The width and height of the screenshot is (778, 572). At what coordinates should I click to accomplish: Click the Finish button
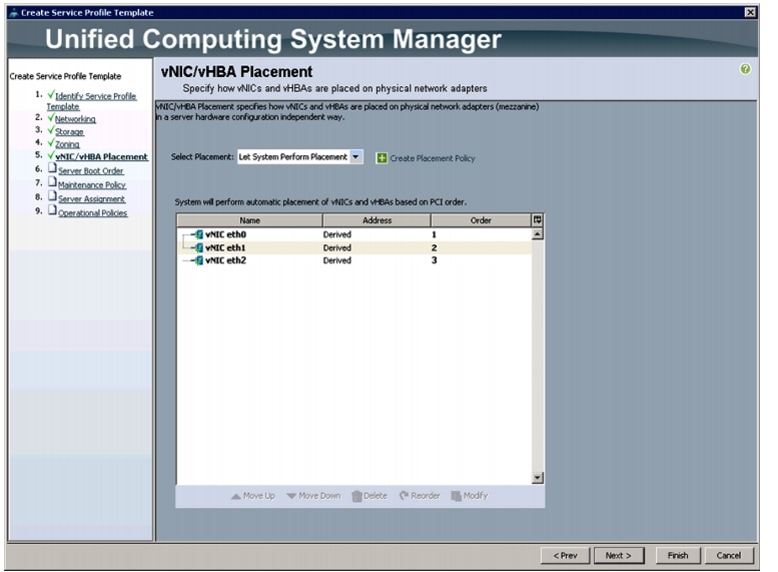tap(678, 556)
